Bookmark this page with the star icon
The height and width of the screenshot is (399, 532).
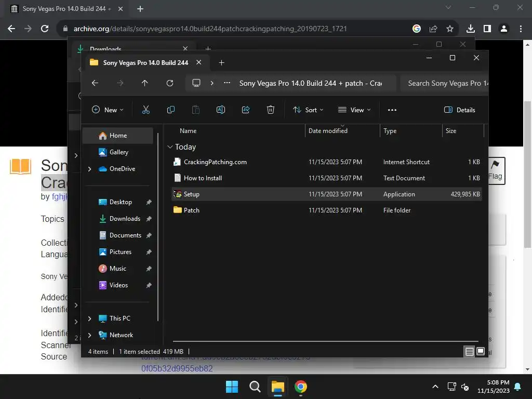point(450,29)
